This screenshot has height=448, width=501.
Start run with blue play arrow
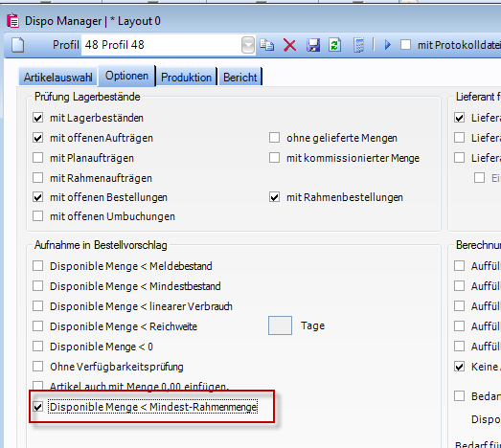click(388, 45)
